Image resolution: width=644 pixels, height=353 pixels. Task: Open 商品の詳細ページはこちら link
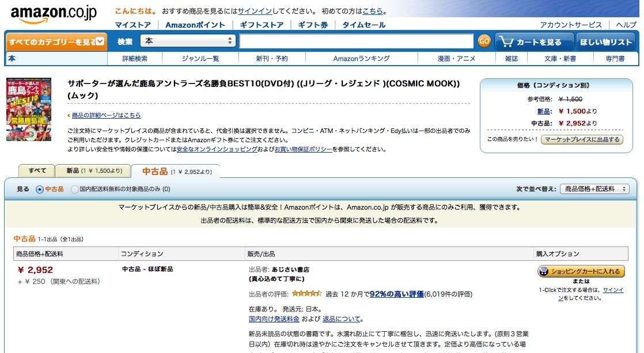(106, 115)
